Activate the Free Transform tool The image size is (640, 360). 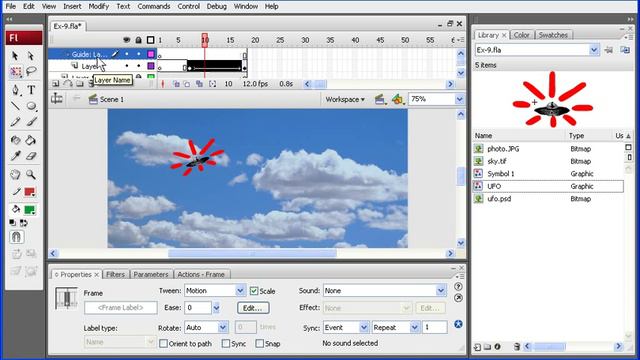click(16, 72)
